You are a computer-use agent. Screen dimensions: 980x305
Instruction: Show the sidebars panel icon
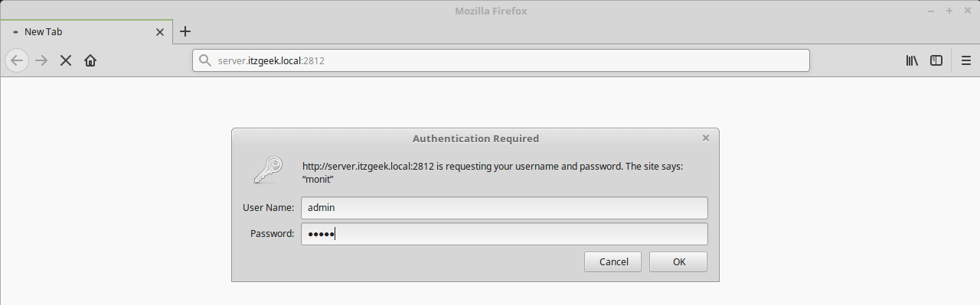pyautogui.click(x=936, y=60)
